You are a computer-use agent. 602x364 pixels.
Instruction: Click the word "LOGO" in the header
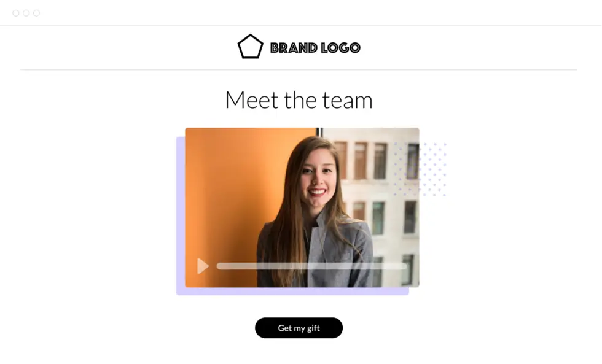click(340, 47)
